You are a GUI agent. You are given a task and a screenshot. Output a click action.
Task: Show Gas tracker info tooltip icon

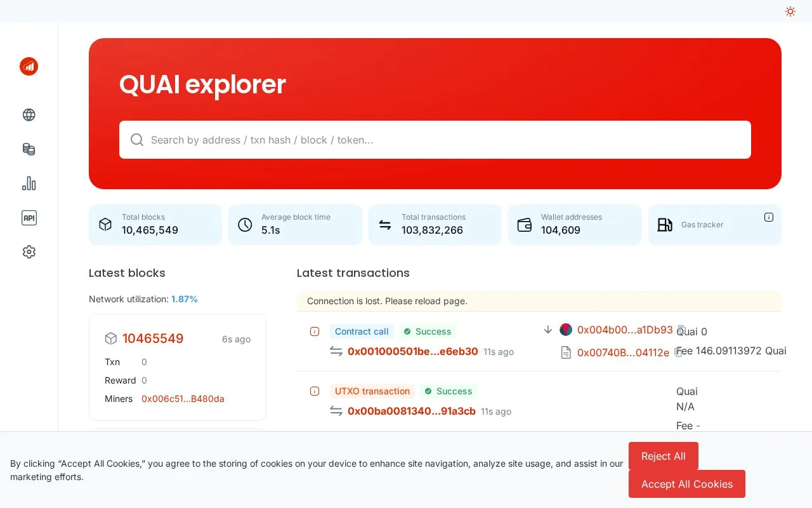click(x=769, y=217)
